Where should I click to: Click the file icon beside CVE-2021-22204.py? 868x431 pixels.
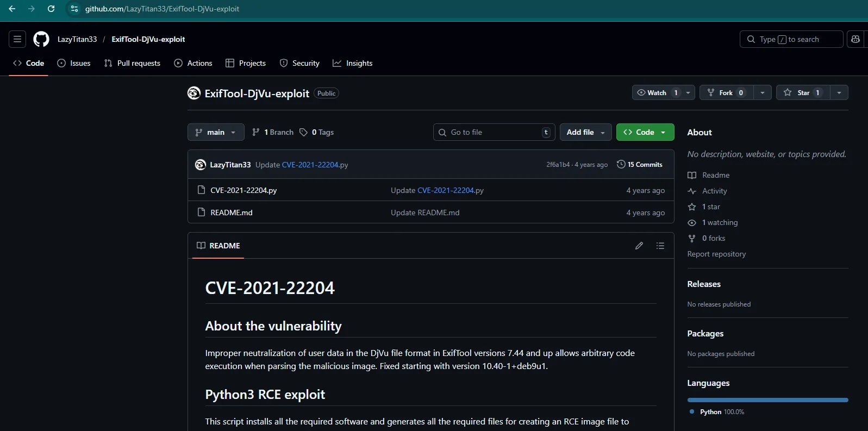[x=201, y=190]
